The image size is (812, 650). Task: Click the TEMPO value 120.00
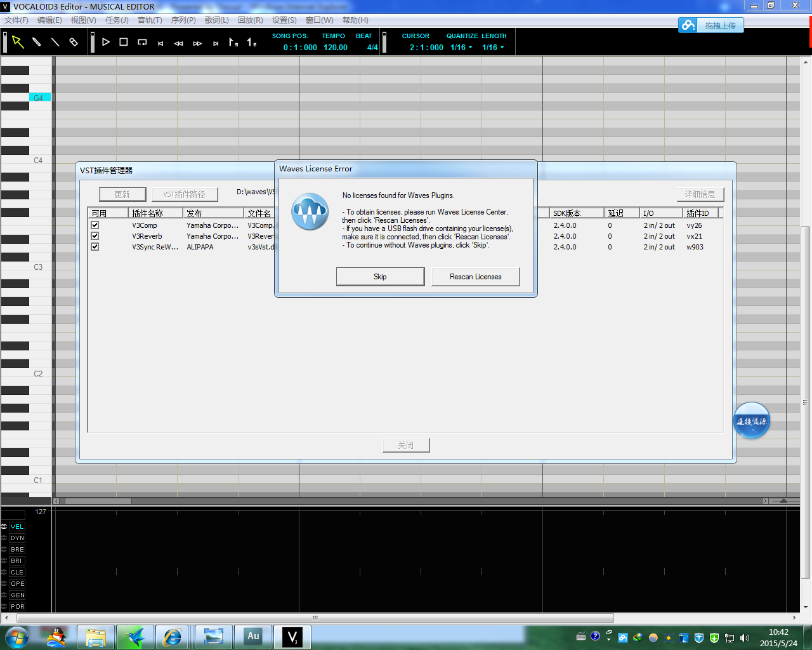(x=336, y=48)
